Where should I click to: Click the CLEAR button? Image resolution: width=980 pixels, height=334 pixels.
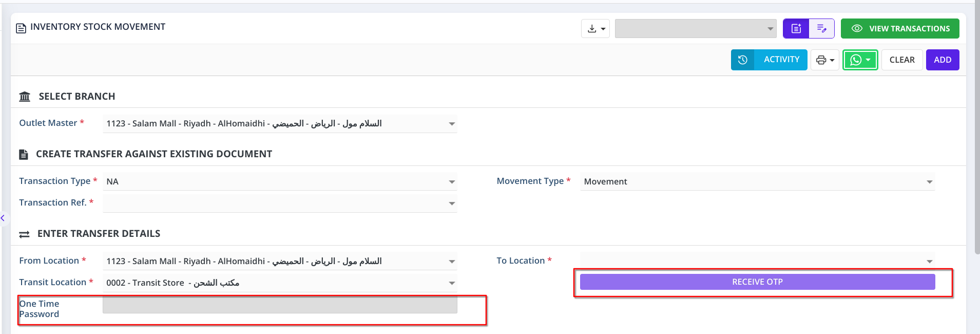pyautogui.click(x=901, y=60)
